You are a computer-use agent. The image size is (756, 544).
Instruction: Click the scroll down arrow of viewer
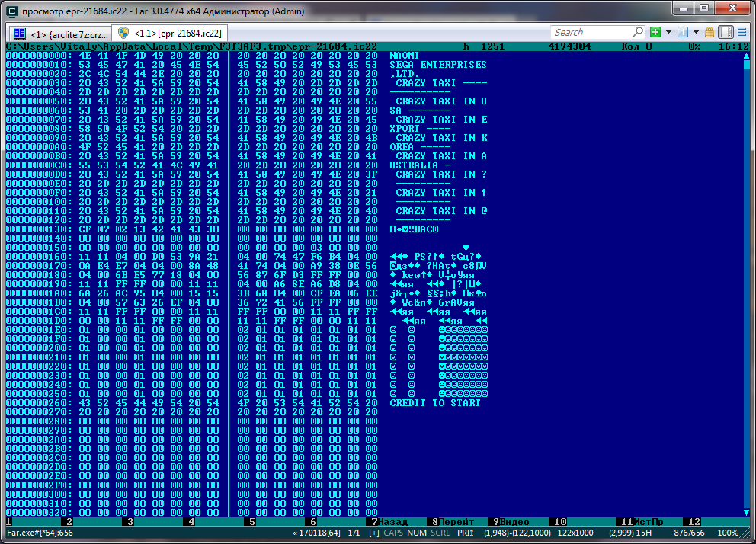pos(746,512)
